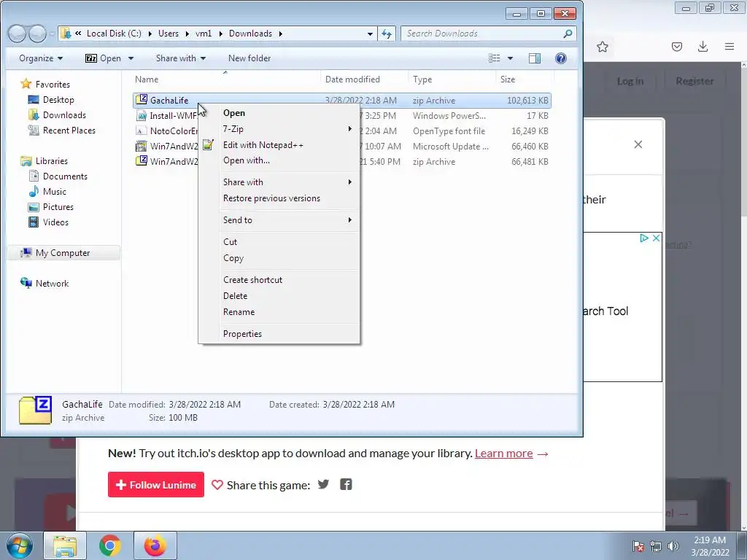Open the address bar history dropdown

click(370, 34)
